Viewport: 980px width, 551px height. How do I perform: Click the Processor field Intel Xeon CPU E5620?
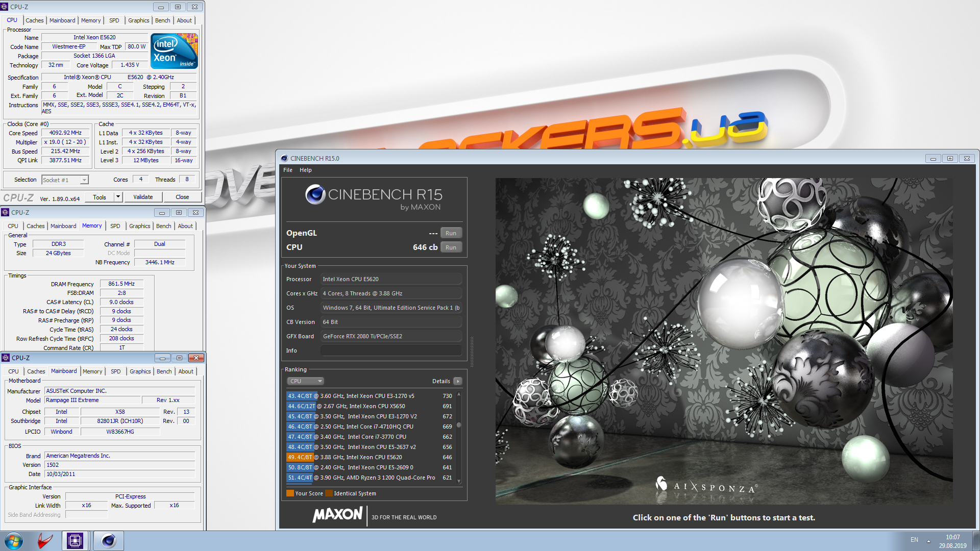(391, 279)
